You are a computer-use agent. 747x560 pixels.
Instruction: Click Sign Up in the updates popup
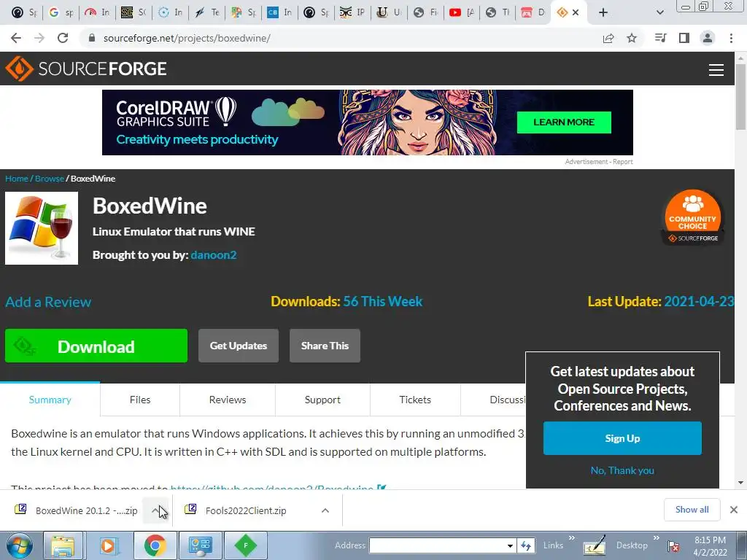pyautogui.click(x=622, y=438)
